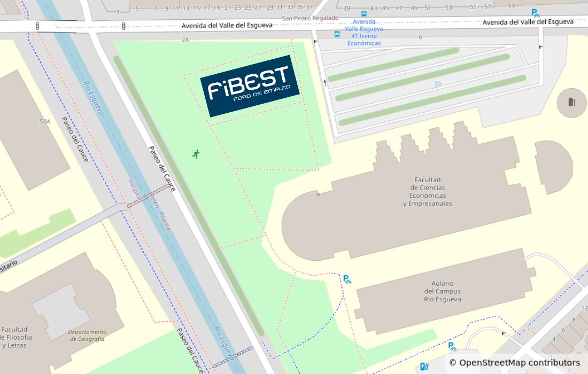
Task: Click the 'Paseo del Cauce' label beside '50A'
Action: point(75,139)
